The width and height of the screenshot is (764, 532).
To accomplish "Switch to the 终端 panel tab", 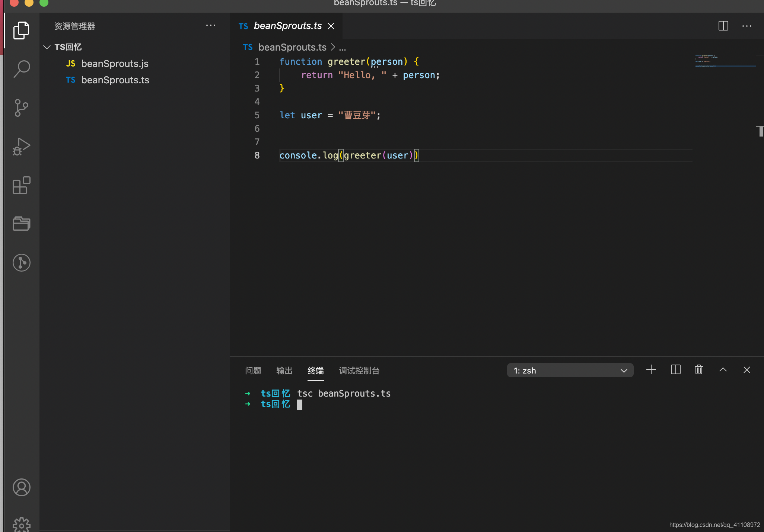I will (316, 371).
